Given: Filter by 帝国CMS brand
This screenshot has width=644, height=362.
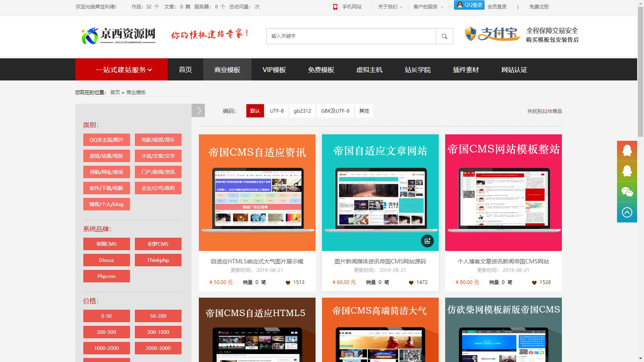Looking at the screenshot, I should coord(107,244).
